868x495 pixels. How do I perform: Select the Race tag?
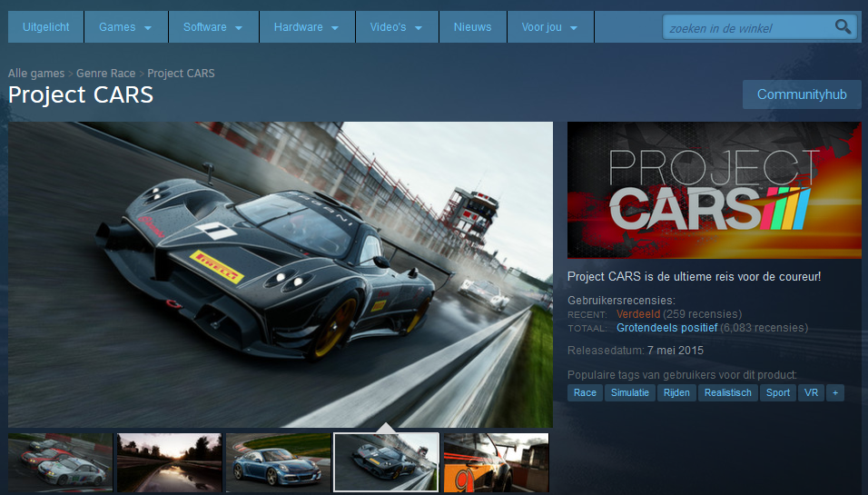pos(585,392)
